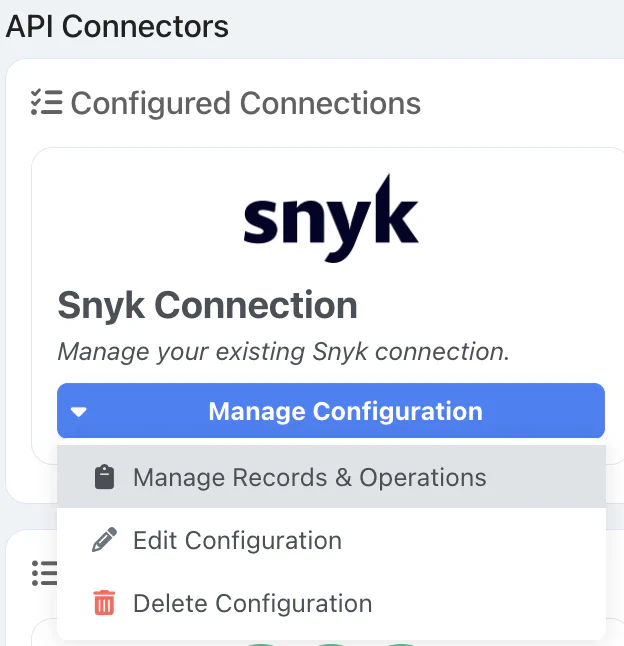The height and width of the screenshot is (646, 624).
Task: Click the red trash can icon
Action: [103, 604]
